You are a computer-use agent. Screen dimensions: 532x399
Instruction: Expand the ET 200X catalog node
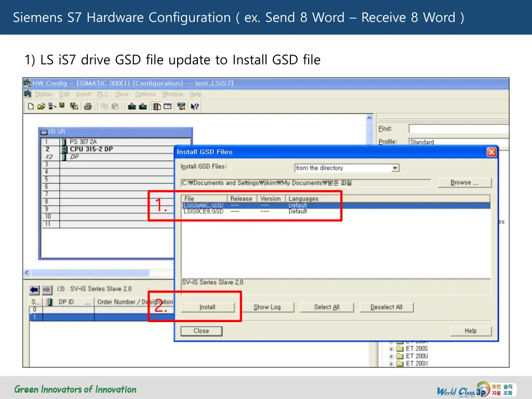pyautogui.click(x=391, y=364)
